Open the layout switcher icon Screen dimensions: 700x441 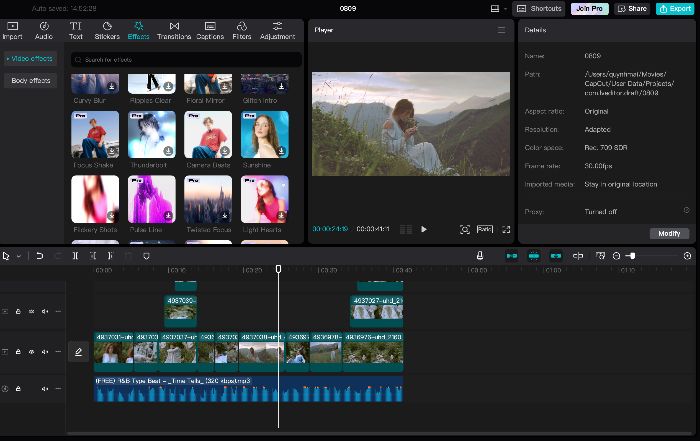495,8
